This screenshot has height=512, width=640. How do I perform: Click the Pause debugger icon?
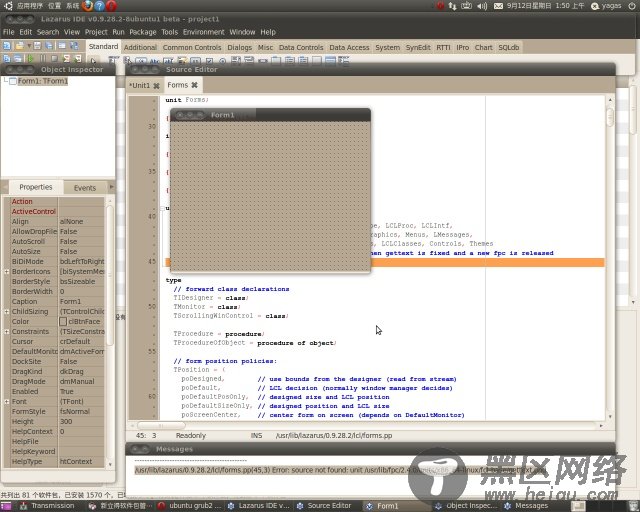pyautogui.click(x=43, y=59)
